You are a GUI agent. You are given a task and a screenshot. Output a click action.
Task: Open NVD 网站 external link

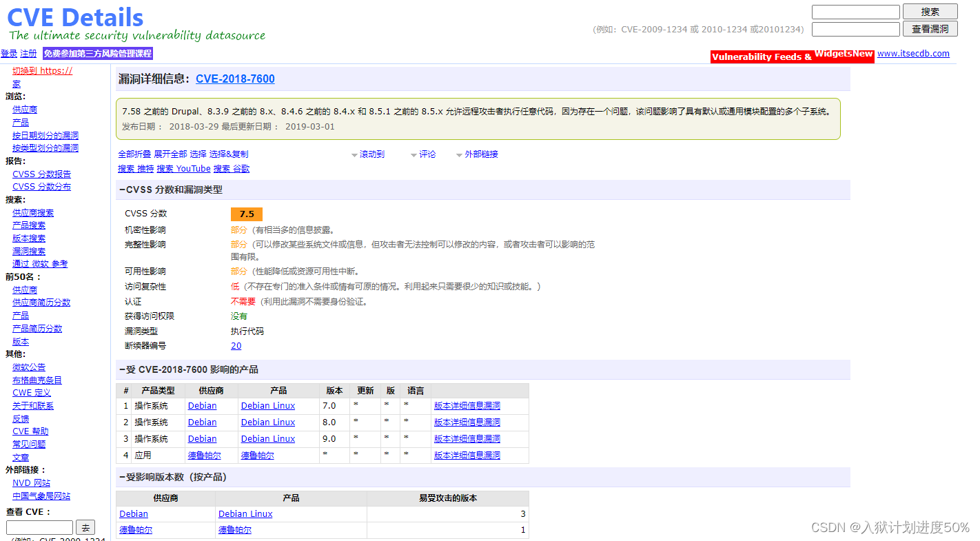pos(31,483)
